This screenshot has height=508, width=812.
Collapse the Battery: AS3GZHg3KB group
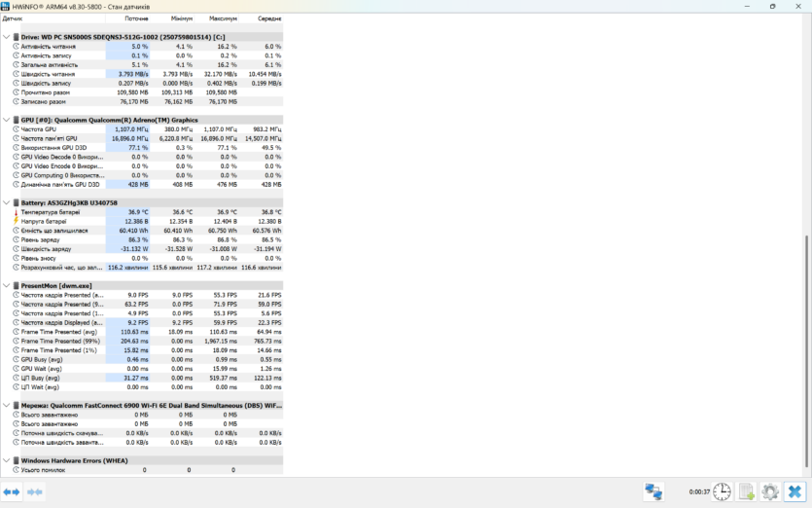pos(6,202)
